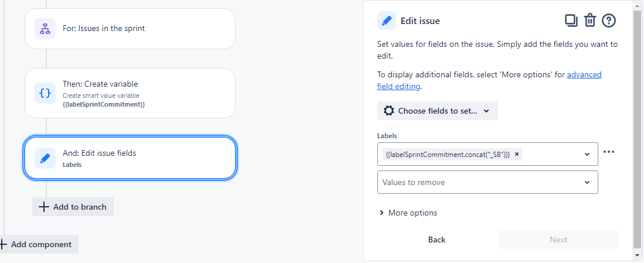644x263 pixels.
Task: Click the pencil icon beside Edit issue title
Action: coord(387,21)
